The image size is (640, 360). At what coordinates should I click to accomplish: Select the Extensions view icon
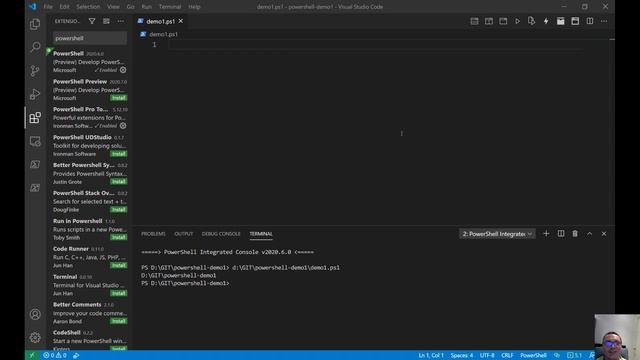coord(35,118)
